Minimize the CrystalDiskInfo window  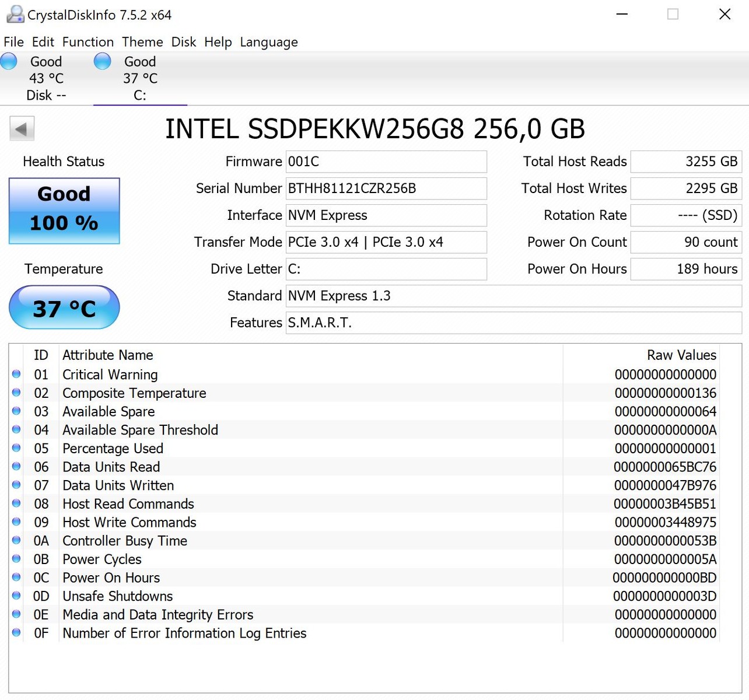coord(622,14)
